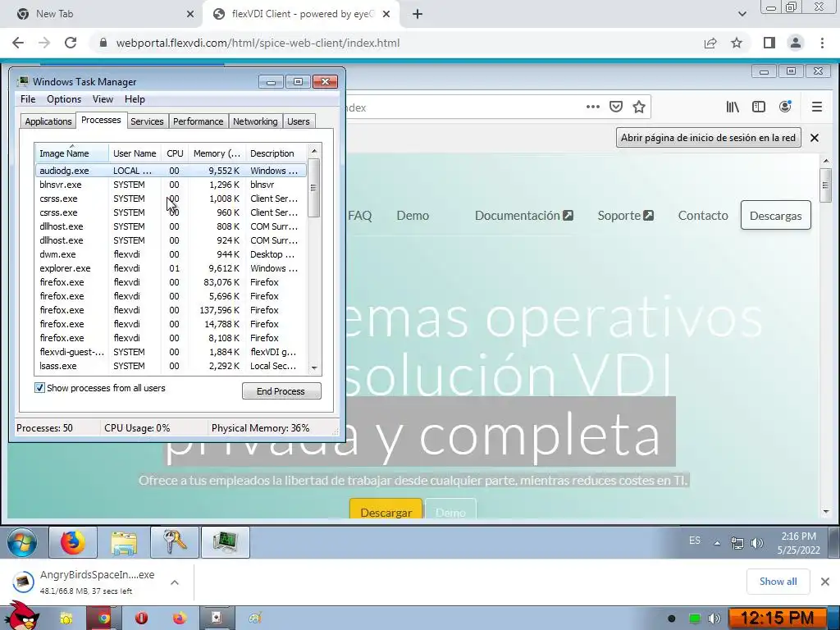
Task: Share this page via the Chrome share icon
Action: click(710, 43)
